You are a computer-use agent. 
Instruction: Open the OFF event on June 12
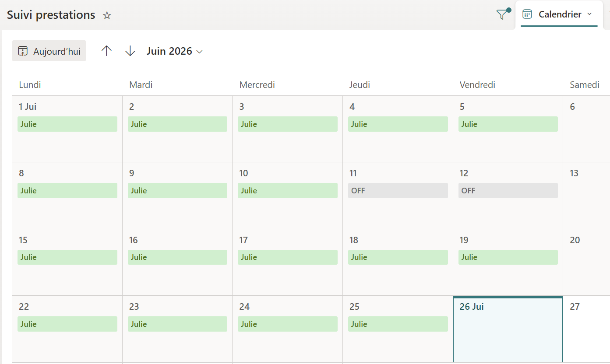pyautogui.click(x=508, y=190)
